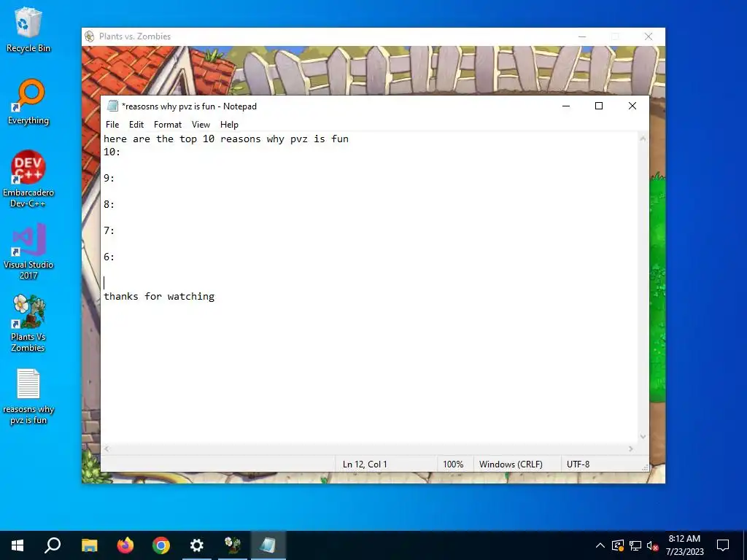The height and width of the screenshot is (560, 747).
Task: Open the Windows Start menu
Action: (18, 545)
